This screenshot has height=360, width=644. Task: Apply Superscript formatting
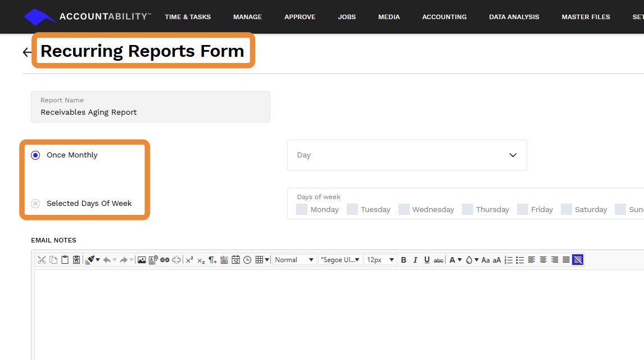[x=189, y=260]
